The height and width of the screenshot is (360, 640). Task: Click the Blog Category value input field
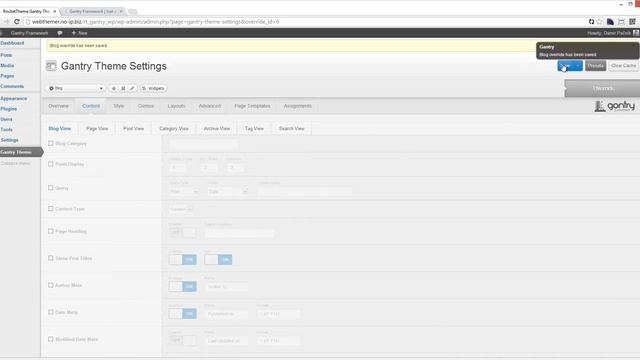click(x=203, y=144)
